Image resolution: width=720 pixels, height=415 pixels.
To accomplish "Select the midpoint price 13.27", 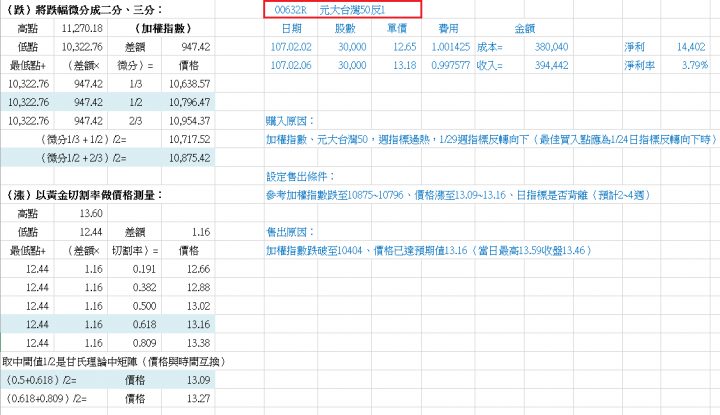I will [x=198, y=398].
